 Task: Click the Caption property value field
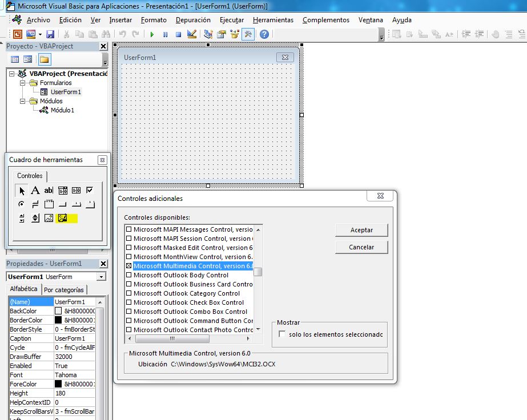tap(75, 338)
